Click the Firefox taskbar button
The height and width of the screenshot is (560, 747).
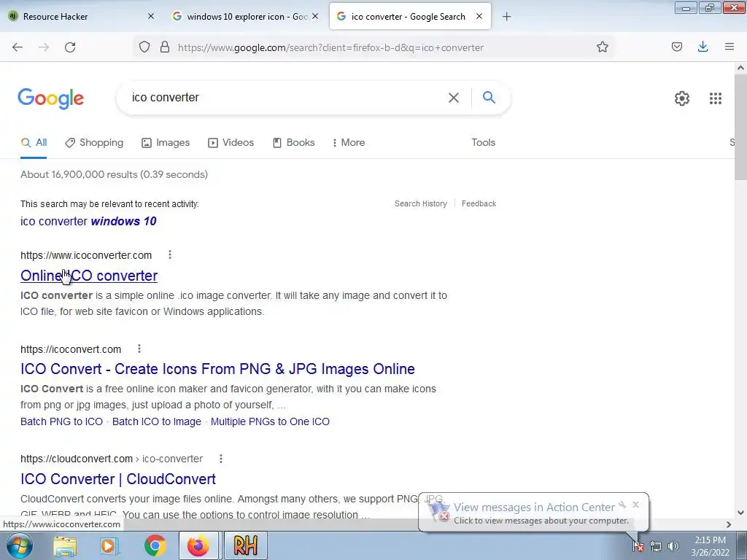(x=198, y=545)
